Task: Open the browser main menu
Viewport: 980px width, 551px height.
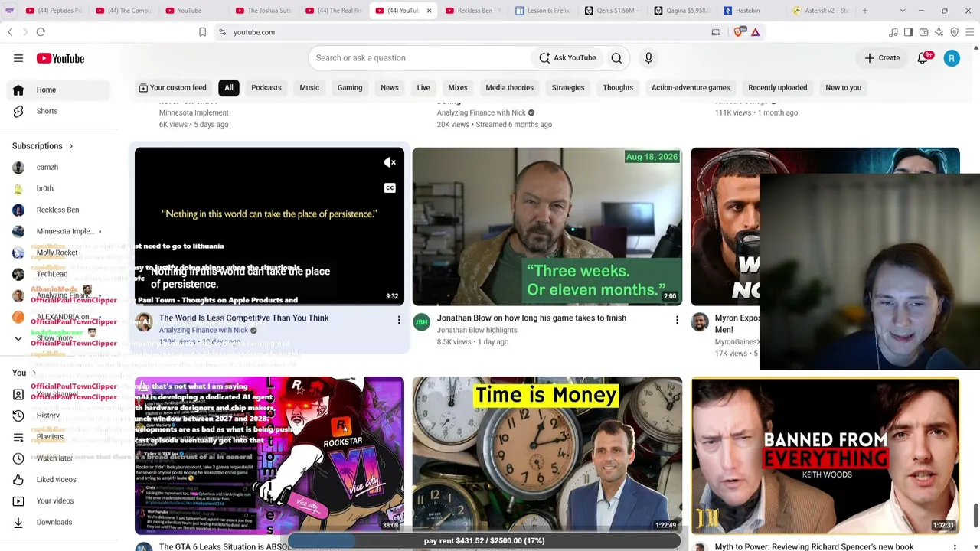Action: (969, 32)
